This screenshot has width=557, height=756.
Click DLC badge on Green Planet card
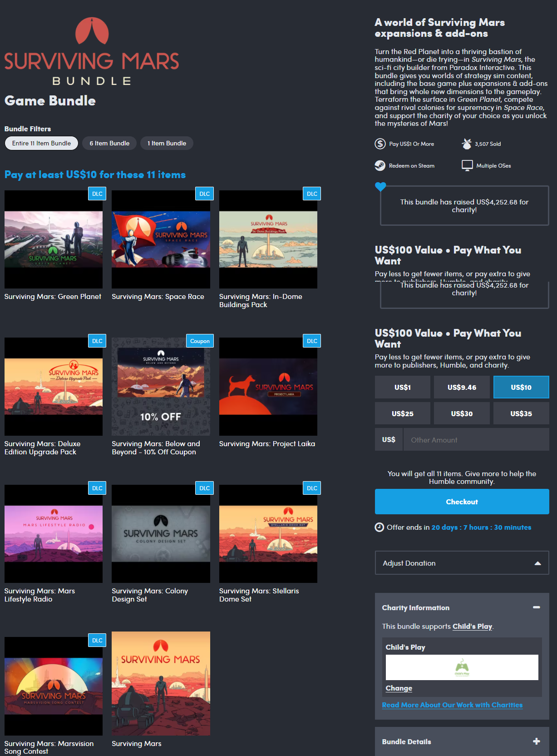(x=97, y=194)
